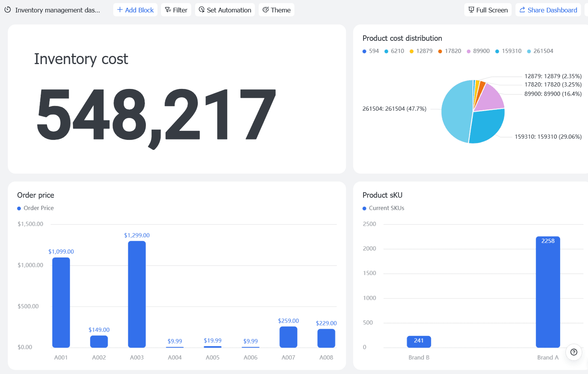This screenshot has width=588, height=374.
Task: Click the pie label '17820: 17820 (3.25%)'
Action: [553, 84]
